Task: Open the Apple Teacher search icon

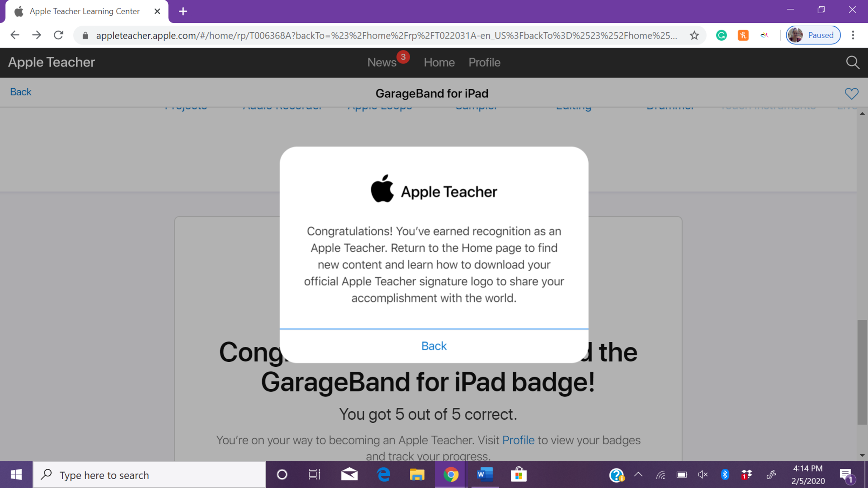Action: 852,63
